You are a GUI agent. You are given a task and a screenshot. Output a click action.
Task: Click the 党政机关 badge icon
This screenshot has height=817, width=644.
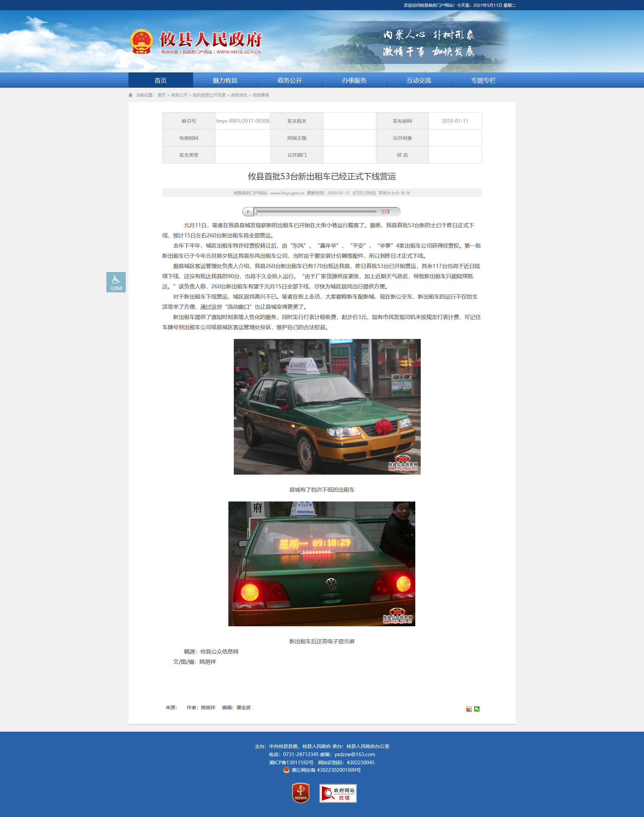pos(300,793)
